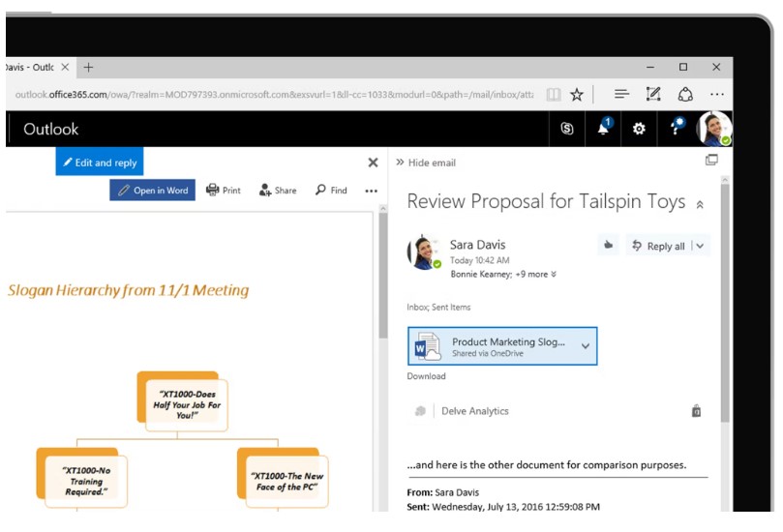Click Reply all
This screenshot has height=532, width=783.
[x=659, y=246]
